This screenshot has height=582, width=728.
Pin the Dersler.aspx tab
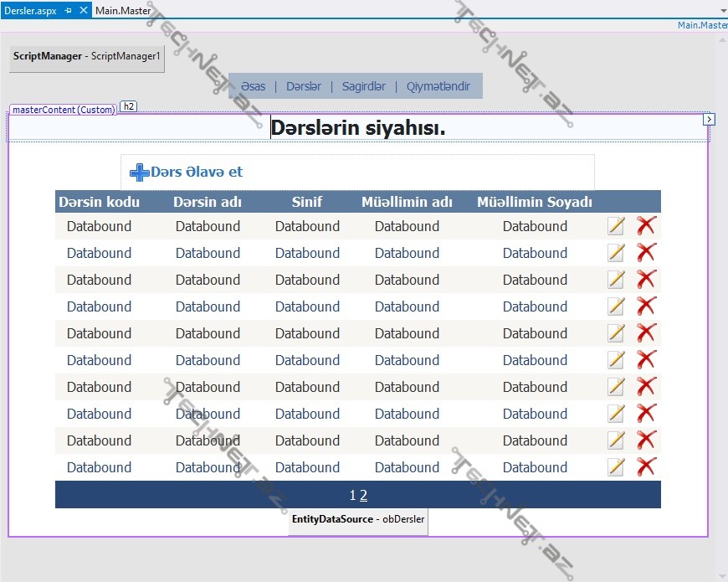(69, 11)
